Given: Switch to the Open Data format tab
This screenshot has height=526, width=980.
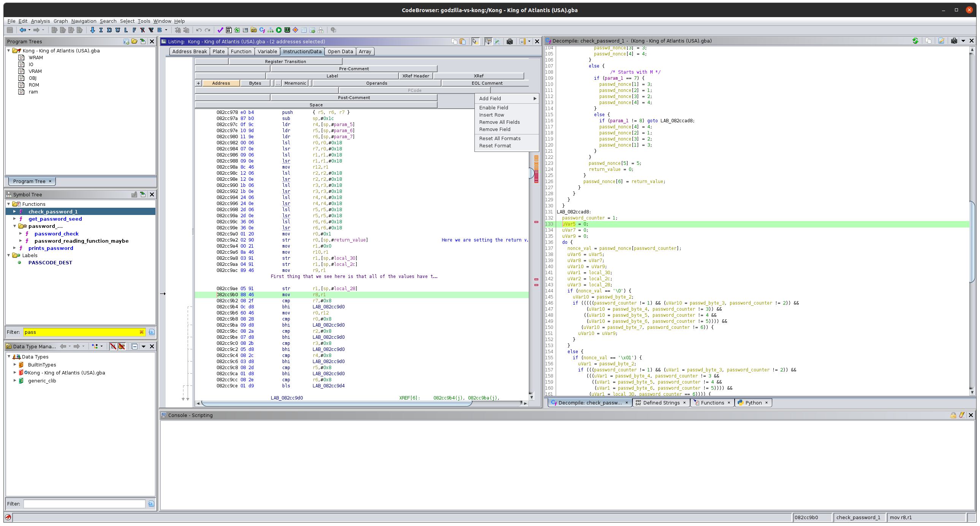Looking at the screenshot, I should click(x=340, y=51).
